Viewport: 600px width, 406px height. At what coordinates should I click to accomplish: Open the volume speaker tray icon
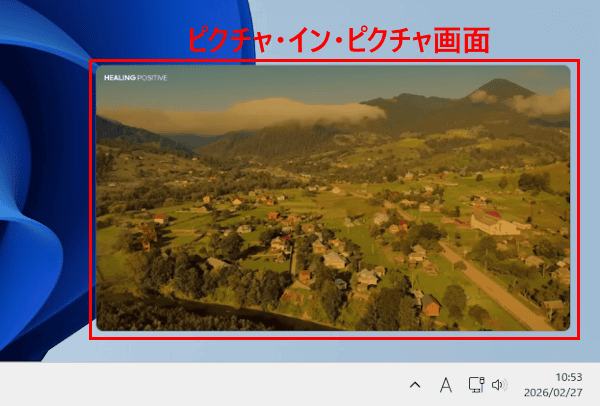point(499,385)
